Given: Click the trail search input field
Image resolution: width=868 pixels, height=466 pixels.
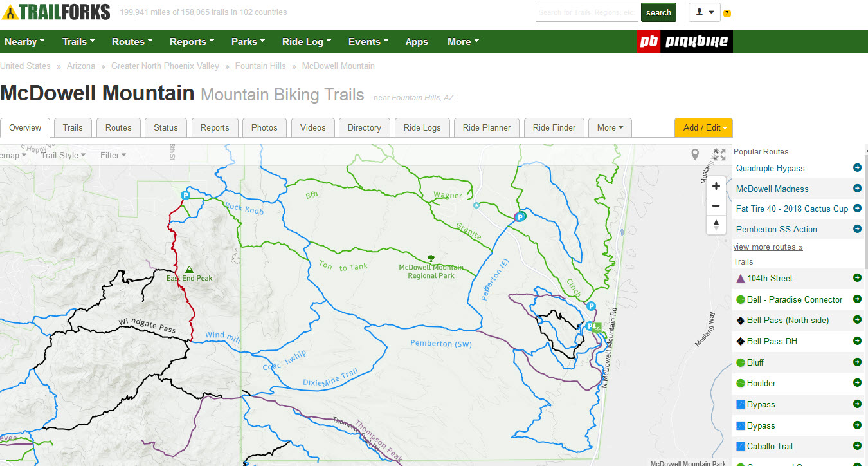Looking at the screenshot, I should click(586, 12).
